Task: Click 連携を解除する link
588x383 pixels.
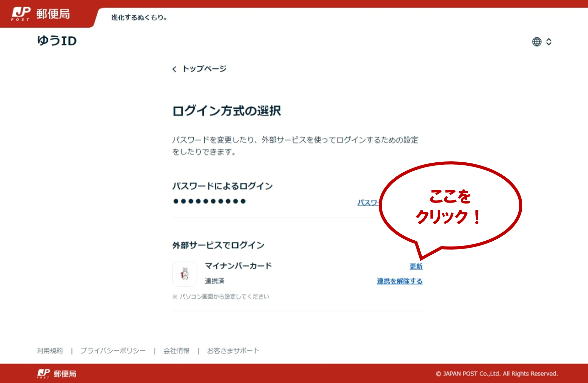Action: (x=399, y=281)
